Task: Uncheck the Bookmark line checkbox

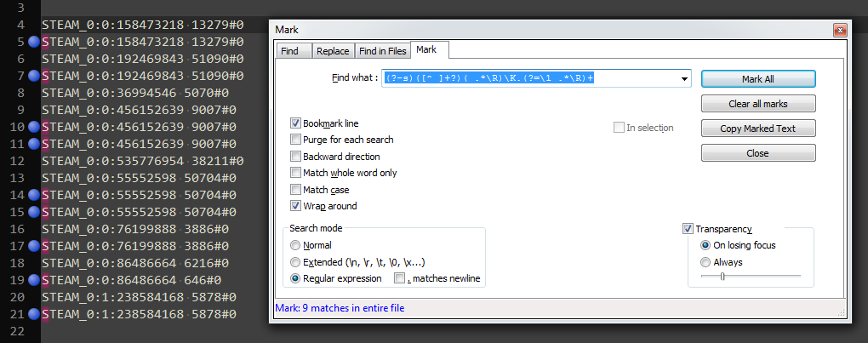Action: click(x=296, y=123)
